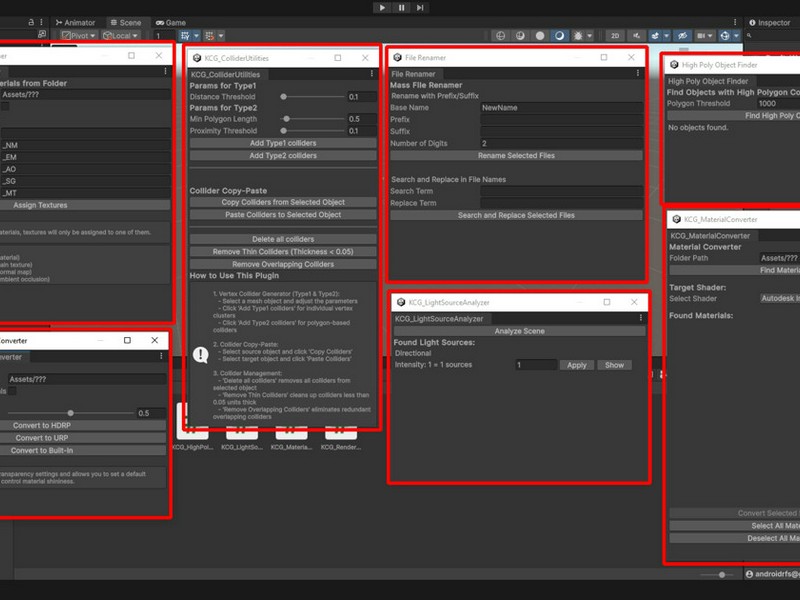Expand the Gizmos dropdown arrow
800x600 pixels.
tap(736, 36)
